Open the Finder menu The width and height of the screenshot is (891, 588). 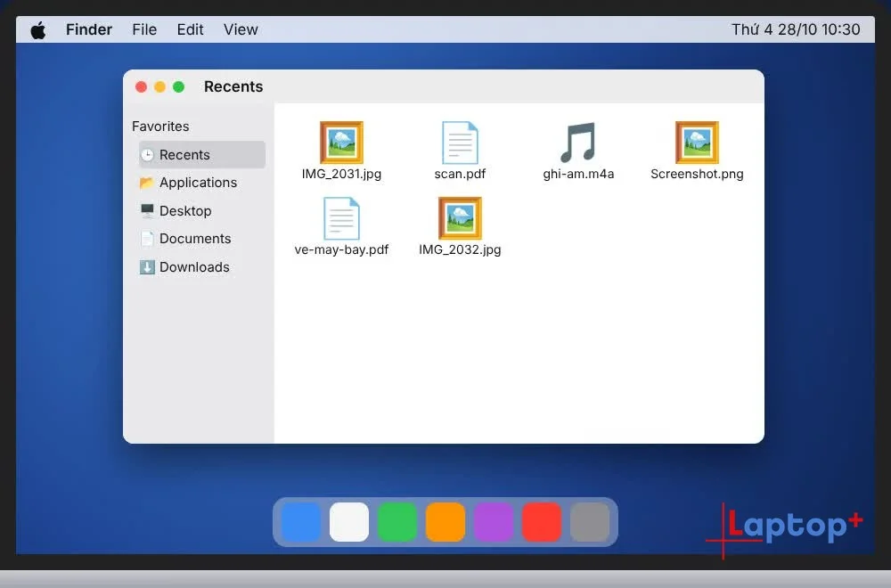[89, 29]
